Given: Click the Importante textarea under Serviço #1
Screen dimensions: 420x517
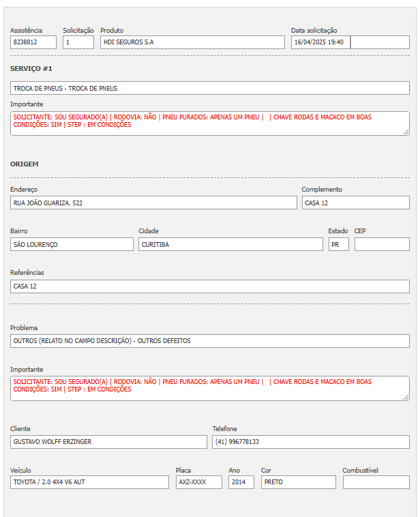Looking at the screenshot, I should click(x=210, y=123).
